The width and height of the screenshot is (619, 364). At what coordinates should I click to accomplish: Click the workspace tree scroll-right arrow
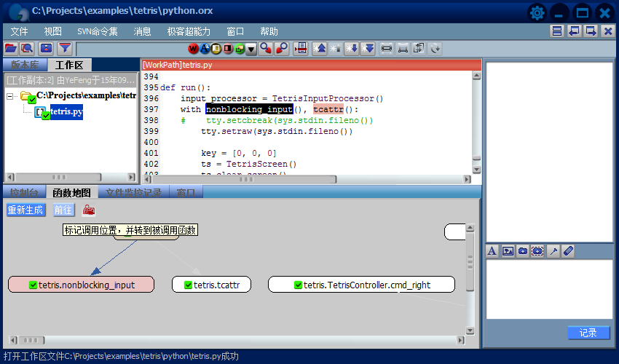tap(132, 177)
